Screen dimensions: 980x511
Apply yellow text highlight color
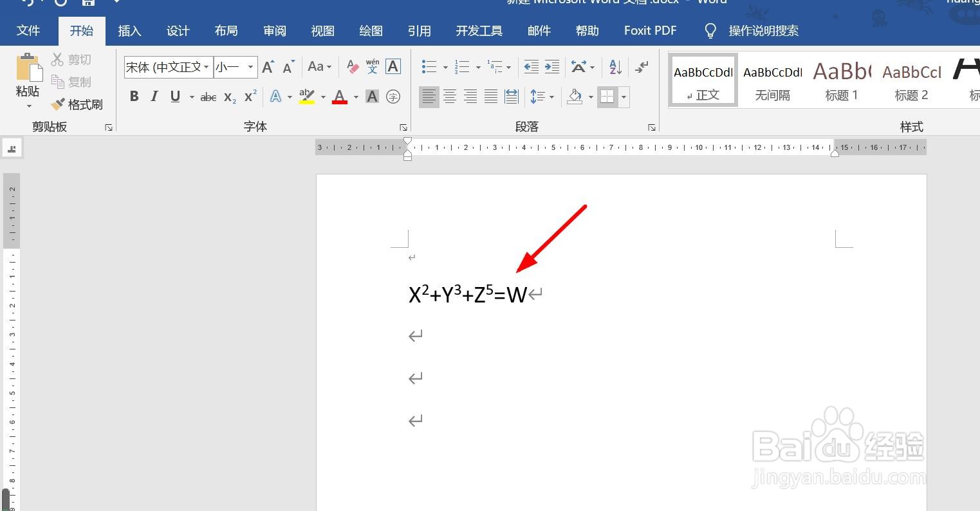coord(307,97)
